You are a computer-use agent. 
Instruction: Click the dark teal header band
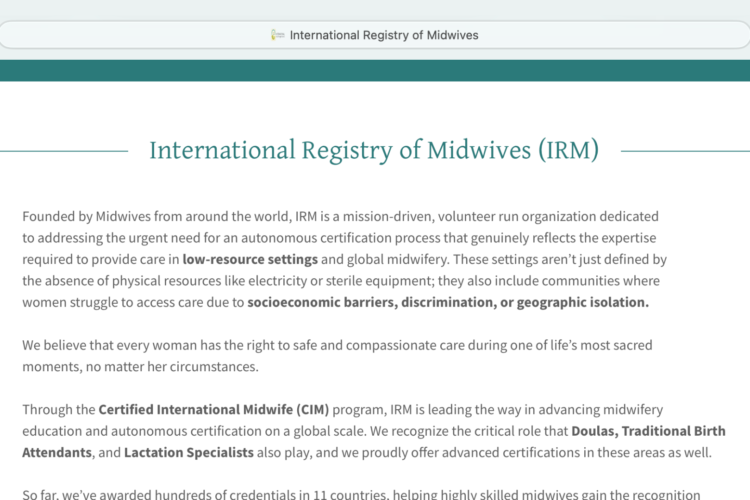[x=375, y=70]
